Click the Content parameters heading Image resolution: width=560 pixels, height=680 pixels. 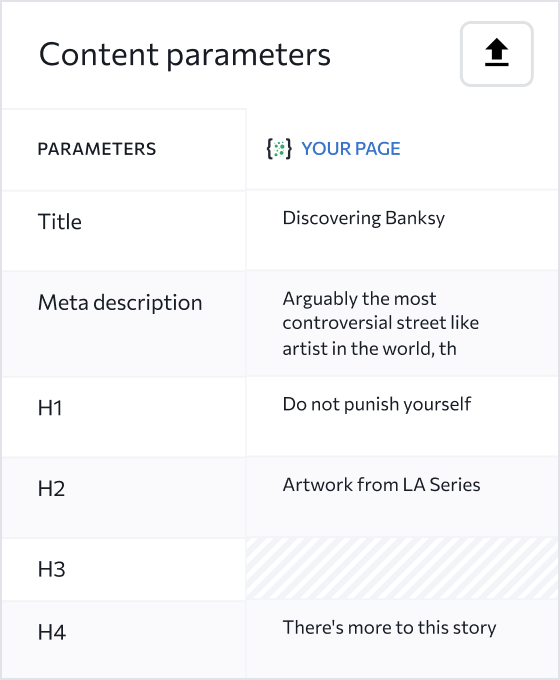185,55
